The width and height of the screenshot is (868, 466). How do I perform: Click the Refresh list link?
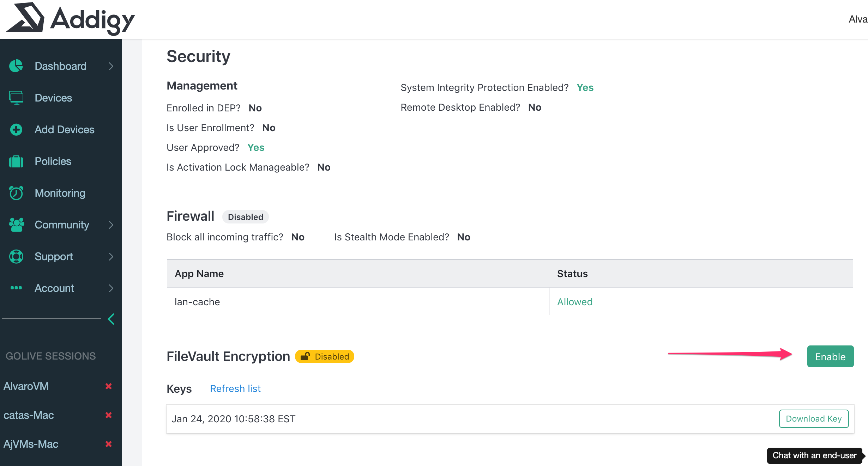coord(235,388)
